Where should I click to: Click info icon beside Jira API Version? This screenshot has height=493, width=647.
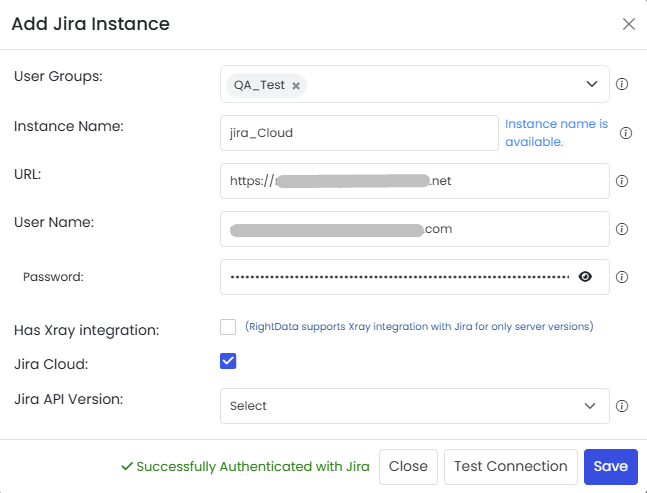click(622, 406)
